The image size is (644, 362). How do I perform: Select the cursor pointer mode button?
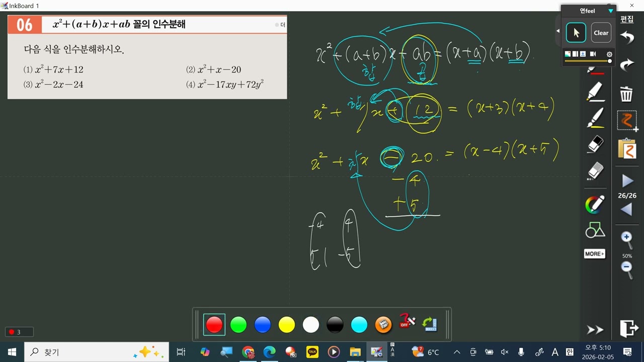tap(576, 33)
